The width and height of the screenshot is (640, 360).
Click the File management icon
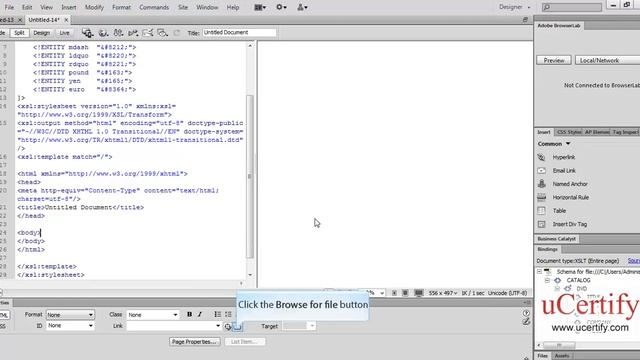[x=118, y=33]
